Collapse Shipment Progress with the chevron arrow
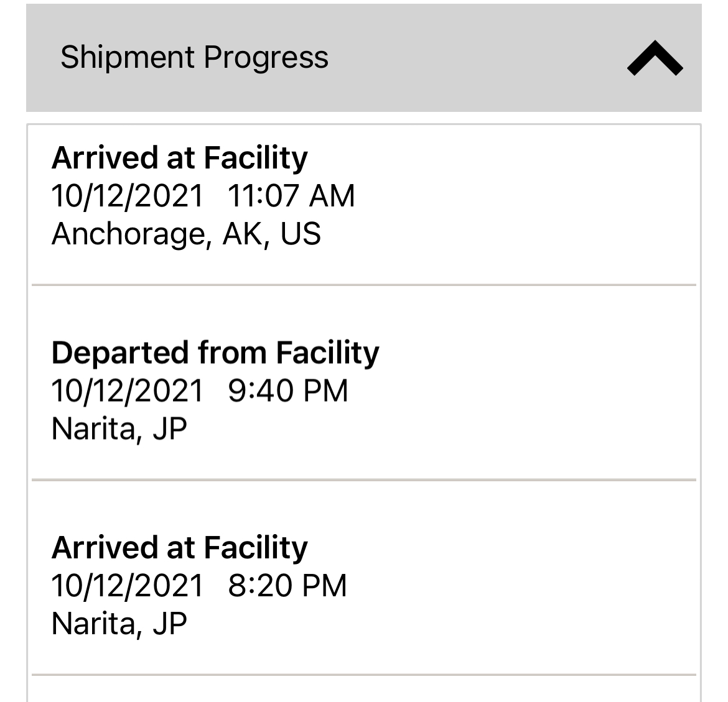 click(655, 58)
